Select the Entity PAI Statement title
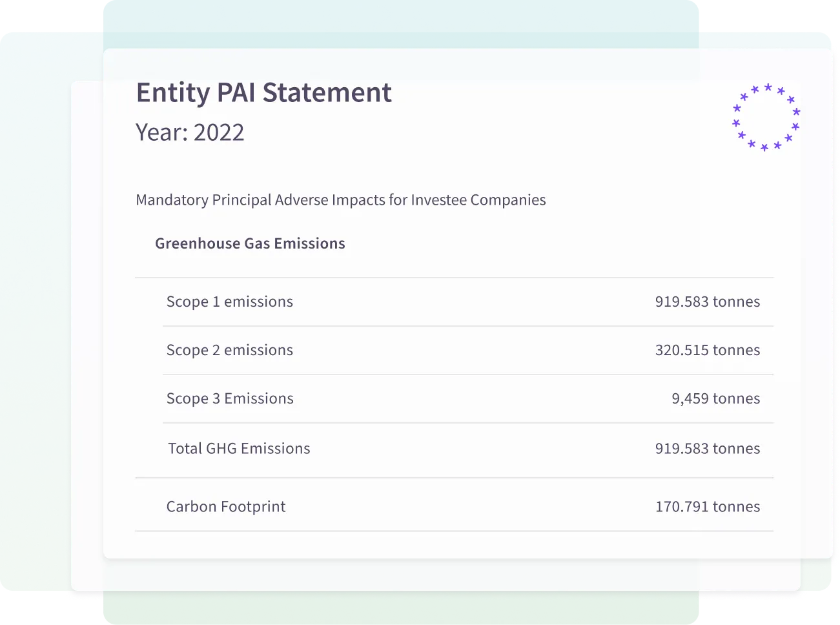The width and height of the screenshot is (840, 625). click(x=263, y=92)
